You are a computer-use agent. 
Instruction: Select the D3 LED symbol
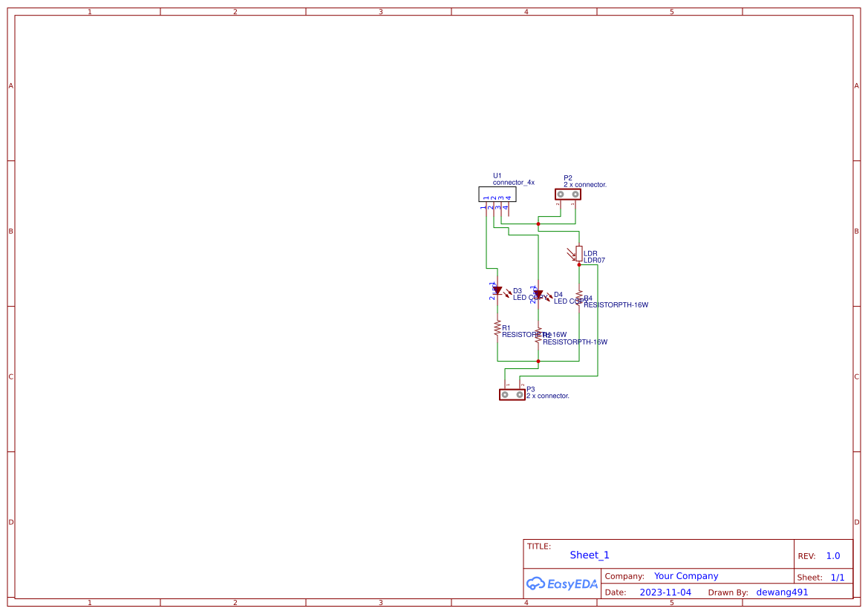(x=497, y=291)
